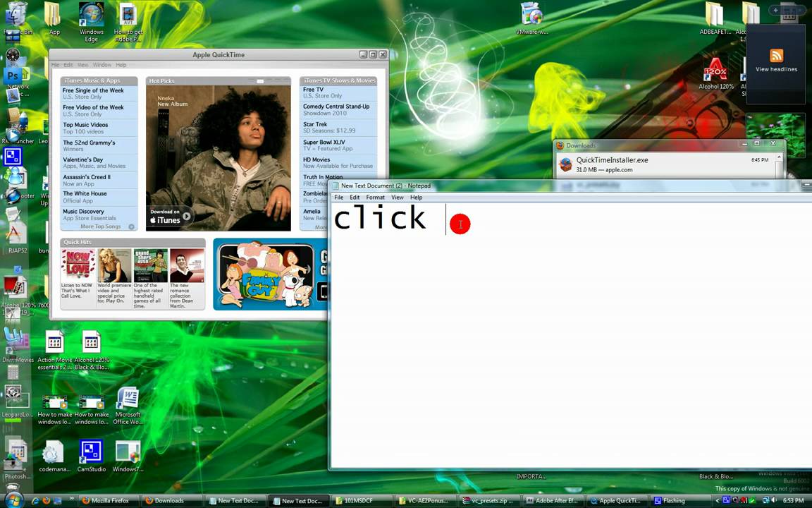
Task: Click the Dean Martin romance collection thumbnail
Action: point(187,265)
